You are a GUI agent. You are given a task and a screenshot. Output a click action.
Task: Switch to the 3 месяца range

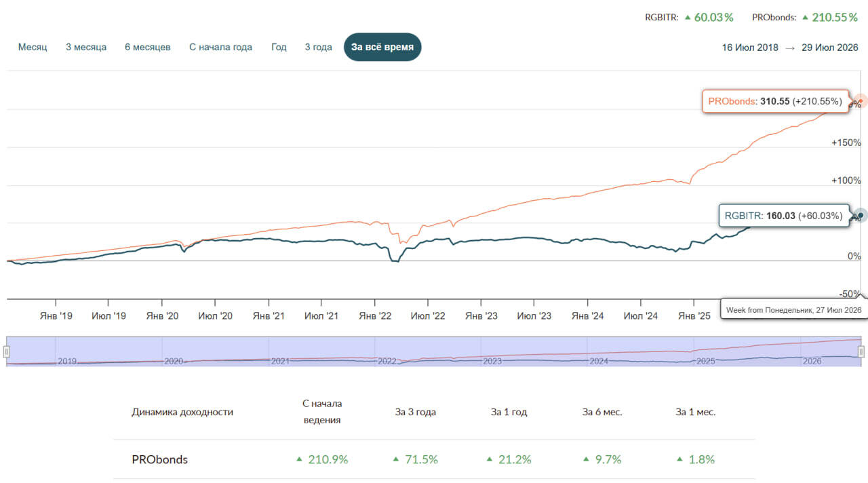pyautogui.click(x=86, y=47)
